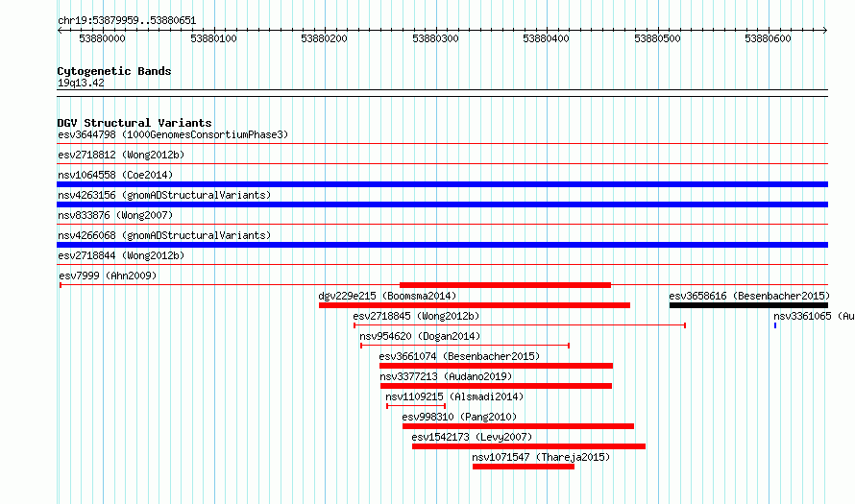Viewport: 855px width, 504px height.
Task: Select the thin nsv954620 variant line
Action: [x=465, y=346]
